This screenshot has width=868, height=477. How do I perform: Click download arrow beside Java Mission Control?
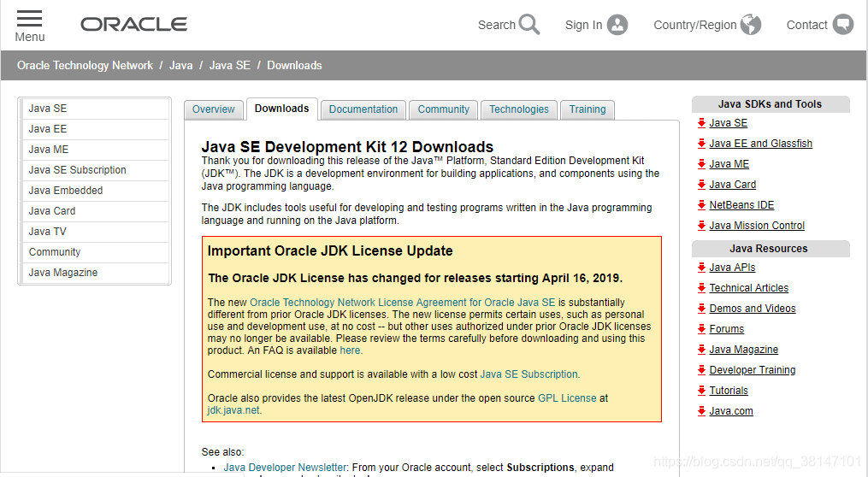(701, 225)
